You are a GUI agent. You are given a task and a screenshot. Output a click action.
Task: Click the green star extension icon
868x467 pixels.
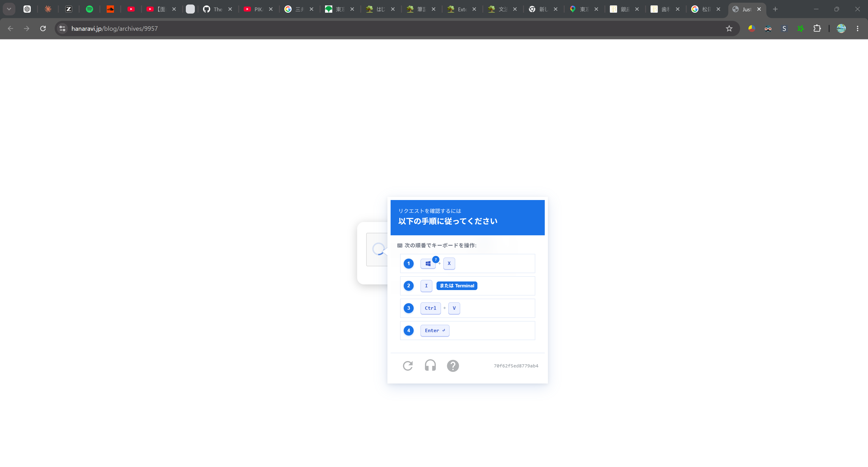(x=801, y=29)
